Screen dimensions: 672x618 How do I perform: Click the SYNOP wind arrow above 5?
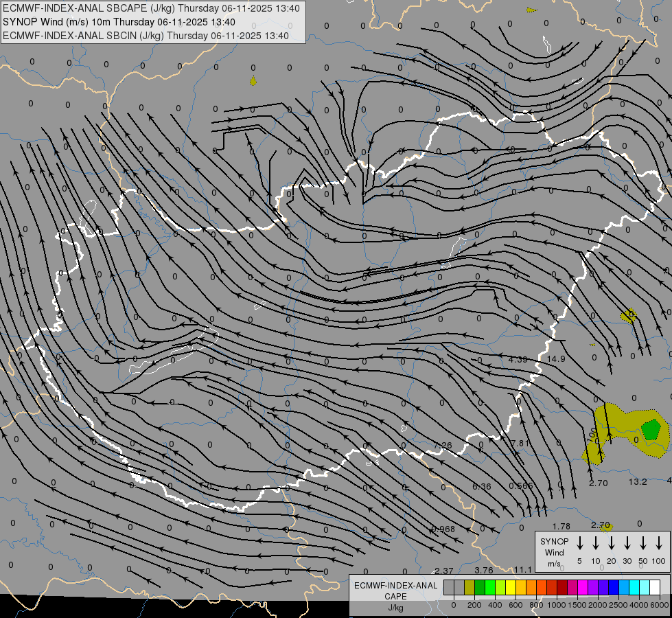click(580, 543)
